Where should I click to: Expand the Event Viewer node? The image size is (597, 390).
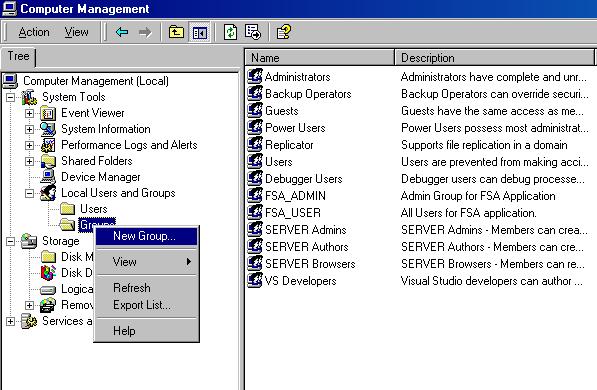pos(29,113)
